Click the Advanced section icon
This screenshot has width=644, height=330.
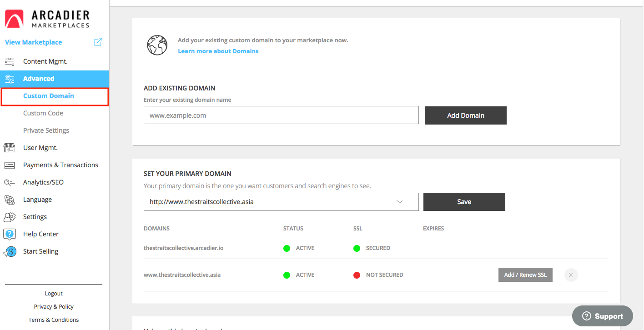tap(9, 79)
